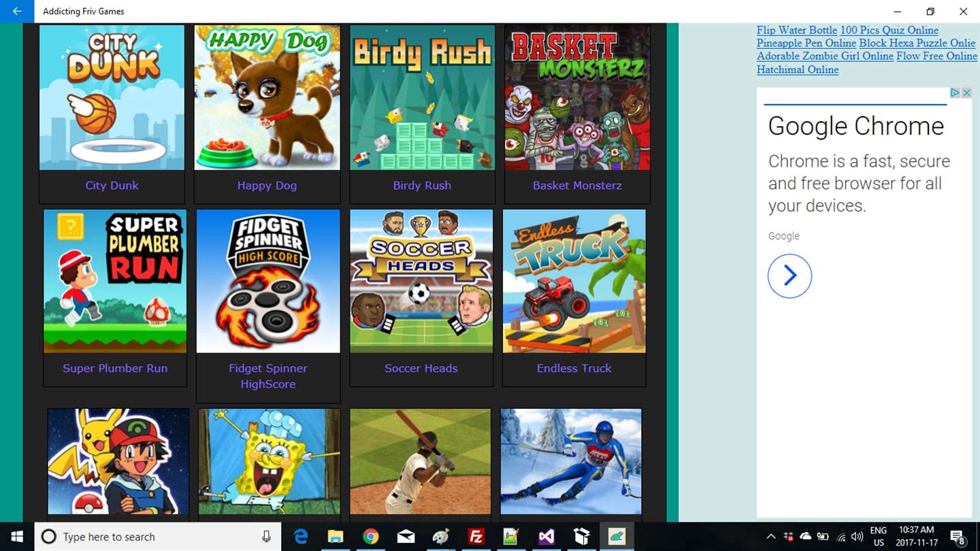Open the green notepad app in the taskbar
Screen dimensions: 980x551
511,537
